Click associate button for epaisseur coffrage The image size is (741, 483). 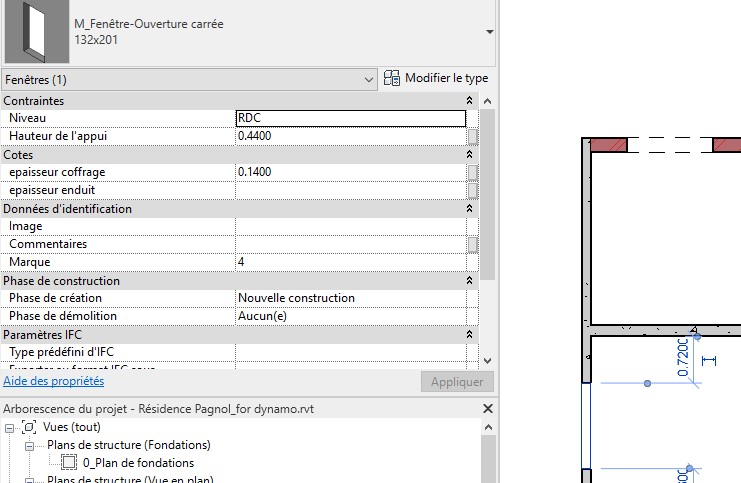click(x=473, y=172)
